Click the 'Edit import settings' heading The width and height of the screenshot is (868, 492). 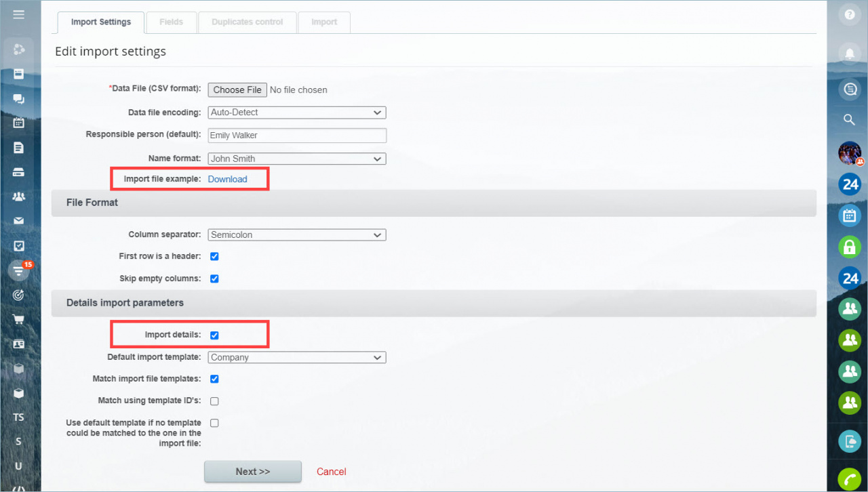point(111,52)
